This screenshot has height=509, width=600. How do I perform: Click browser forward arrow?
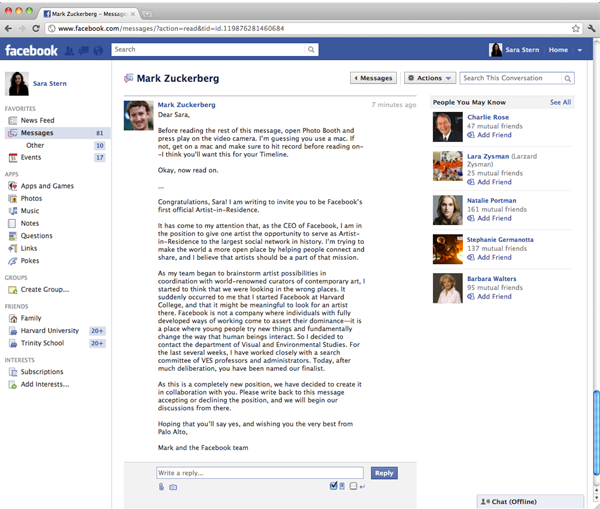coord(22,28)
